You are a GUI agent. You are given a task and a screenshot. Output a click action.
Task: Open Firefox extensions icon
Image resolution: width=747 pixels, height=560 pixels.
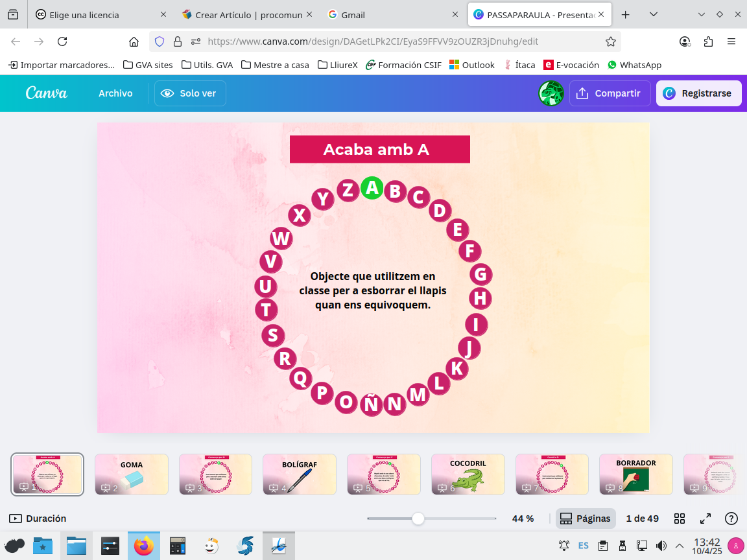click(x=708, y=41)
